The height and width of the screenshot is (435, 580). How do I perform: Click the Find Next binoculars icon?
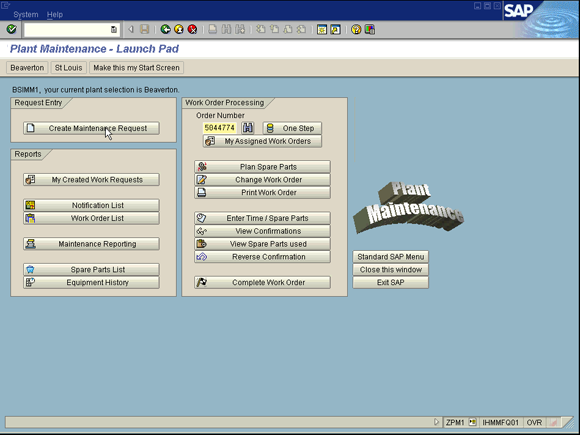point(240,29)
